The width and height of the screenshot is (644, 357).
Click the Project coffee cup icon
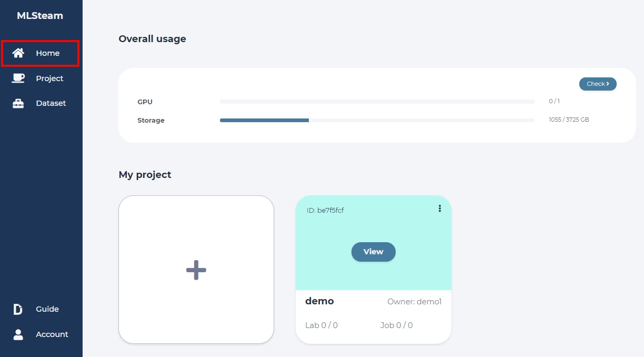pos(18,78)
